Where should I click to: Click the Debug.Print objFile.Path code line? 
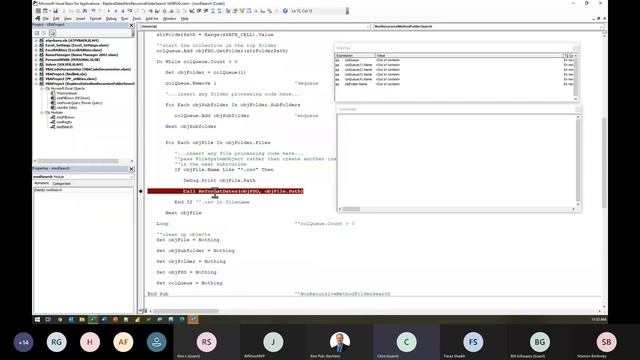220,180
